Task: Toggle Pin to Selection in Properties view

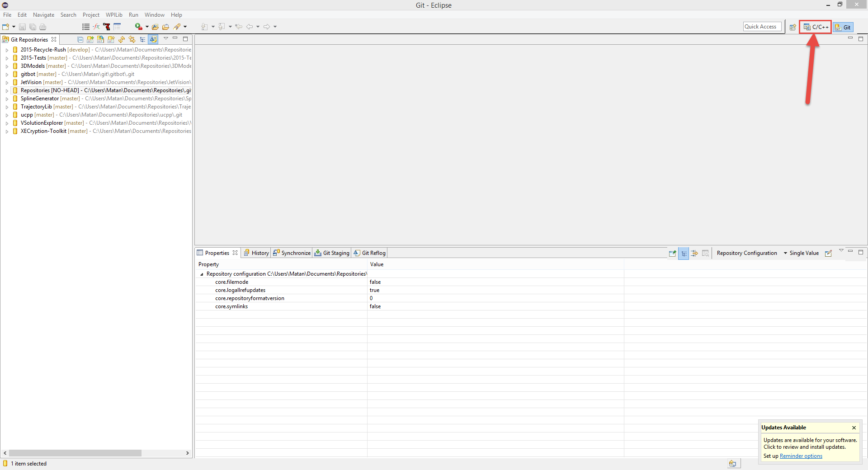Action: point(673,253)
